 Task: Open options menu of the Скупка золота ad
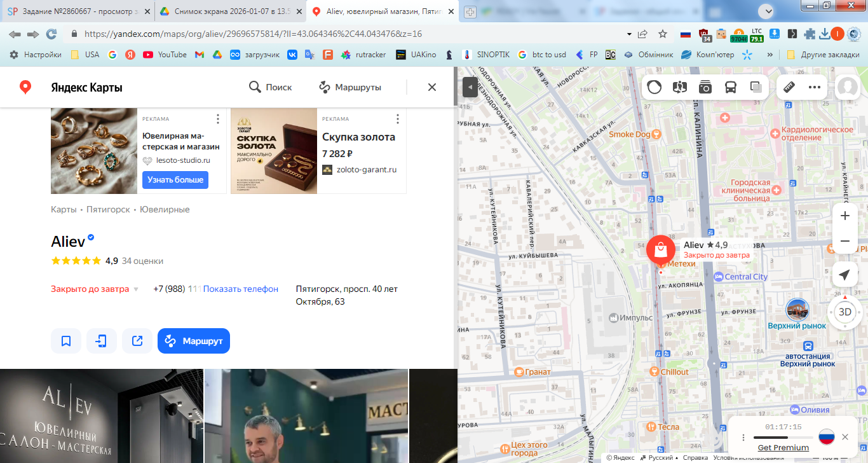click(398, 119)
